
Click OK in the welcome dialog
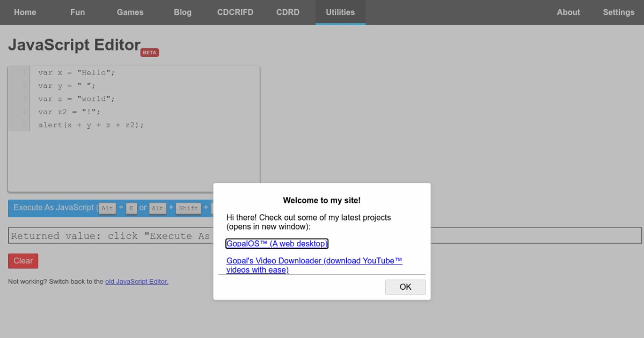tap(405, 287)
